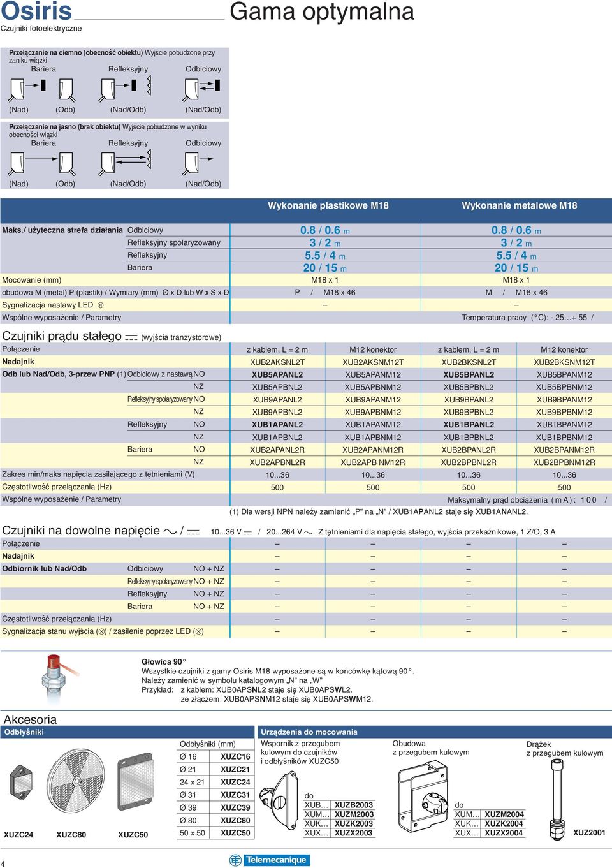Click the swivel bracket drawing under Wspornik z przegubem
This screenshot has width=612, height=868.
(279, 800)
